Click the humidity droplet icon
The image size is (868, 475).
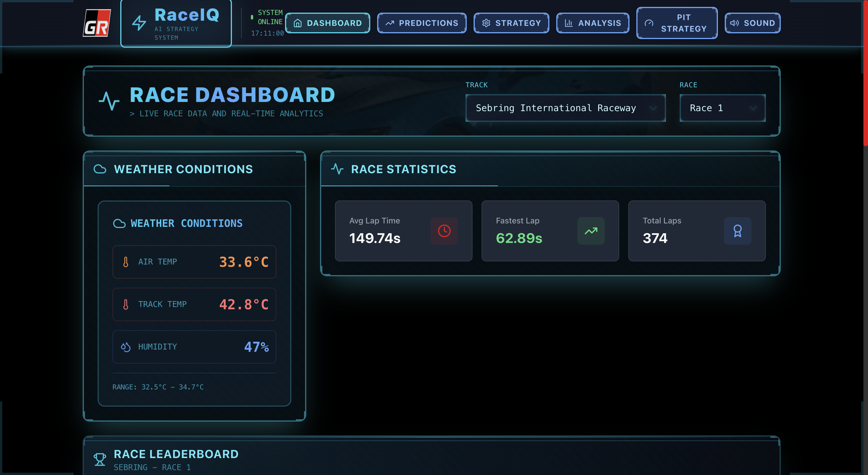click(126, 347)
